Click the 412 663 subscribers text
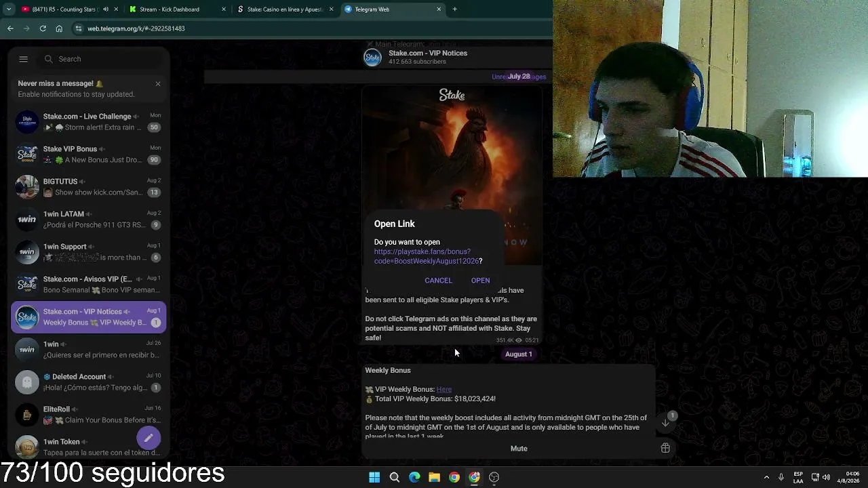Screen dimensions: 868x488 pyautogui.click(x=417, y=62)
